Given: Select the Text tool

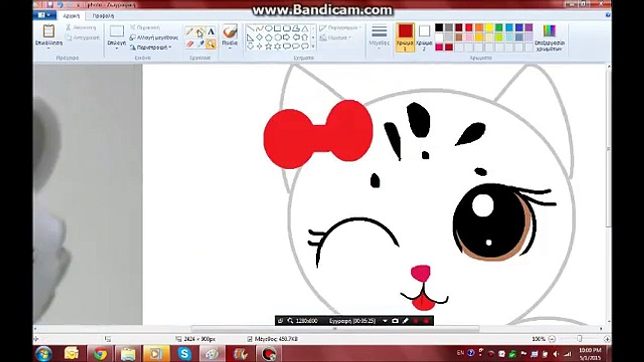Looking at the screenshot, I should coord(211,32).
